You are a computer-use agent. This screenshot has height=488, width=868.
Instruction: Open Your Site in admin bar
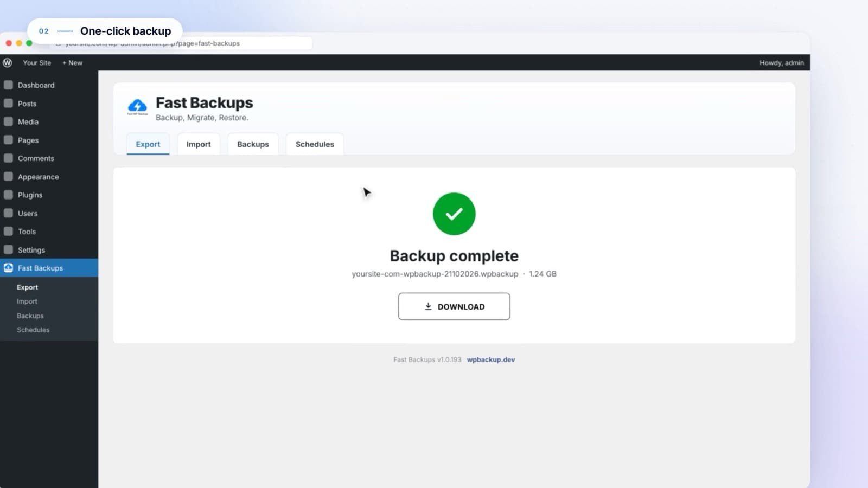tap(37, 63)
